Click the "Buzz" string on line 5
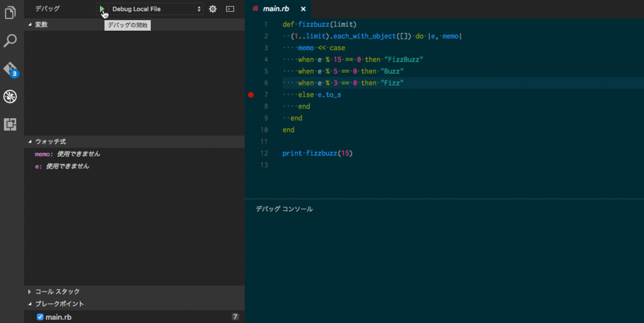 click(x=392, y=72)
